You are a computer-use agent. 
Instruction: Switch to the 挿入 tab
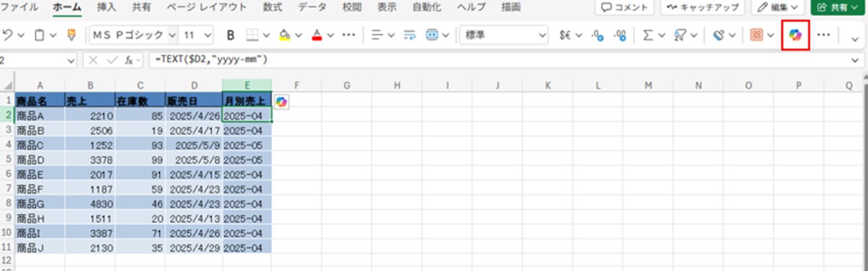click(x=106, y=7)
